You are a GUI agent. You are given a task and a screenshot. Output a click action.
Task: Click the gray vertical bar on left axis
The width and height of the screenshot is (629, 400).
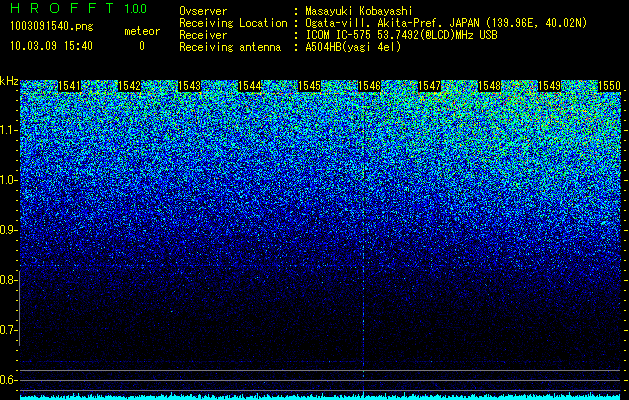[19, 308]
